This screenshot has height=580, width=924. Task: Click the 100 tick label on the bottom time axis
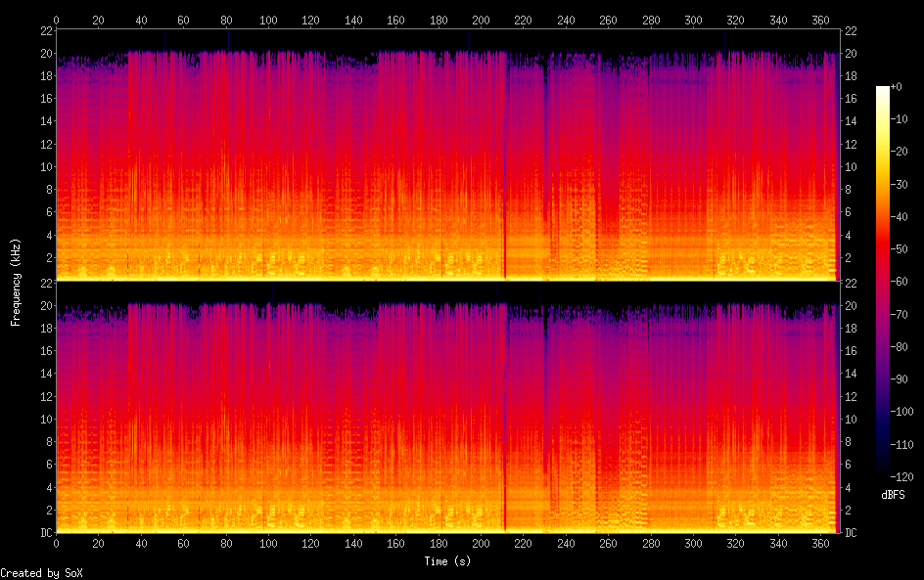(268, 543)
